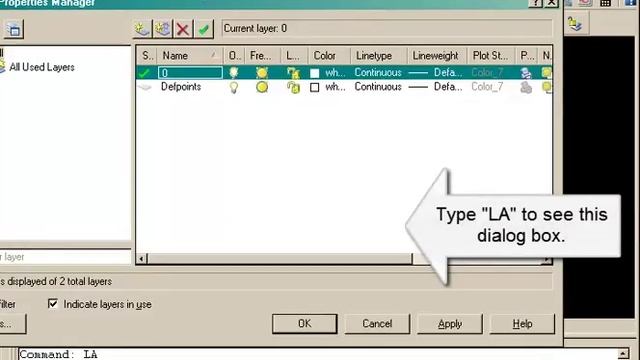Click Continuous linetype of layer 0
Image resolution: width=640 pixels, height=360 pixels.
point(378,73)
